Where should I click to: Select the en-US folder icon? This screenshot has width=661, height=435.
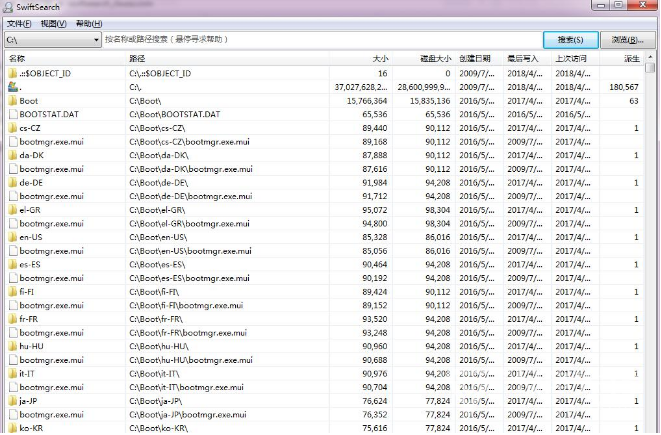13,237
